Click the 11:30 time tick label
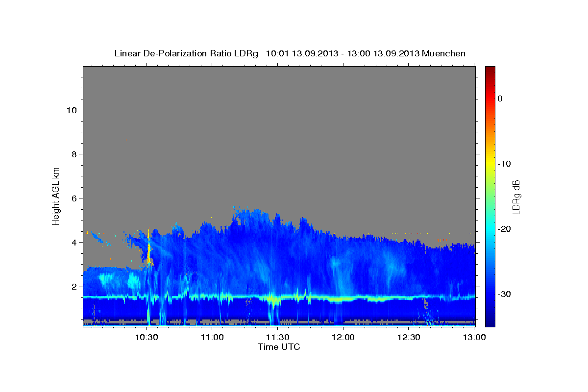This screenshot has width=588, height=392. [x=277, y=337]
